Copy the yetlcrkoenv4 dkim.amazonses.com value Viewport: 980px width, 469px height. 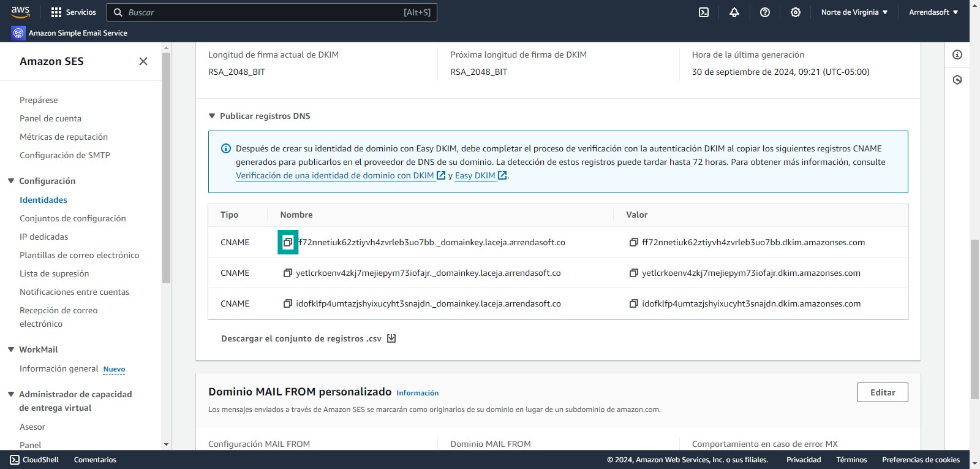[634, 273]
